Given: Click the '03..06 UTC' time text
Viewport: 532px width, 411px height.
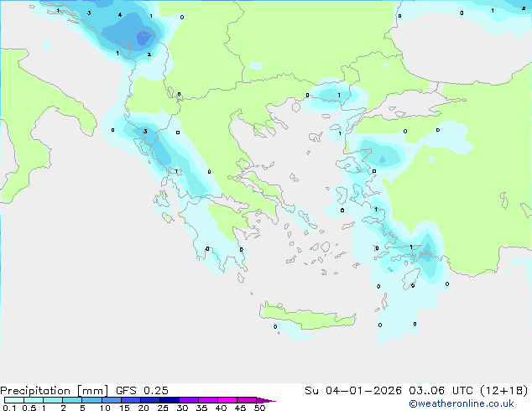Looking at the screenshot, I should tap(441, 391).
